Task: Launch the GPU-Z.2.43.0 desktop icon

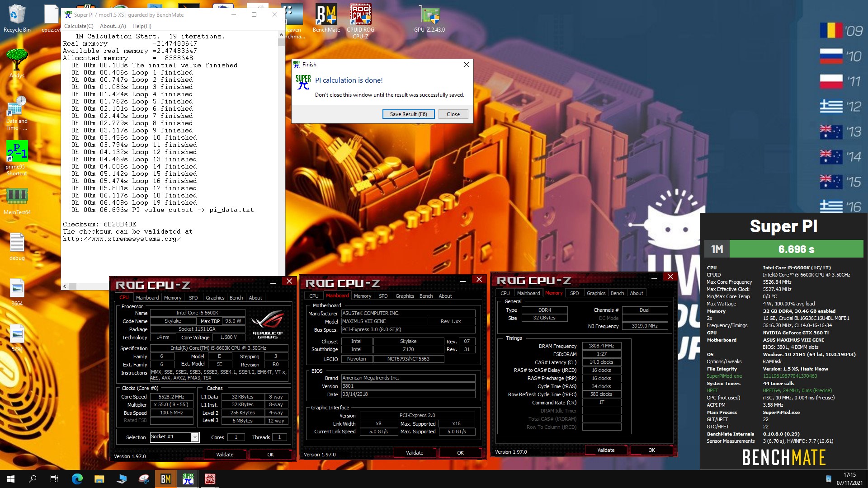Action: pos(429,18)
